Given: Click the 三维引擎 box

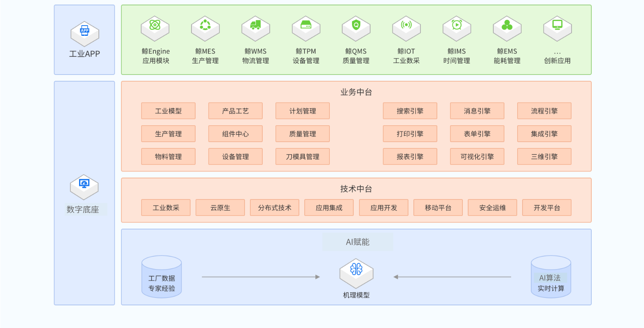Looking at the screenshot, I should tap(544, 157).
